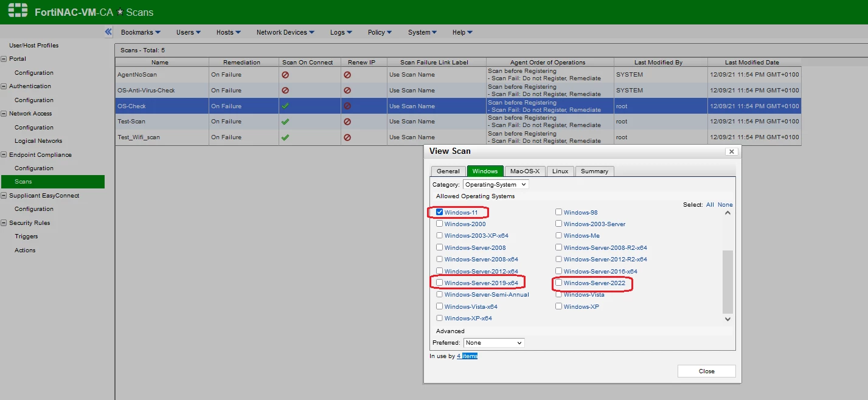Collapse the Portal section minus icon
Screen dimensions: 868x400
pos(4,59)
